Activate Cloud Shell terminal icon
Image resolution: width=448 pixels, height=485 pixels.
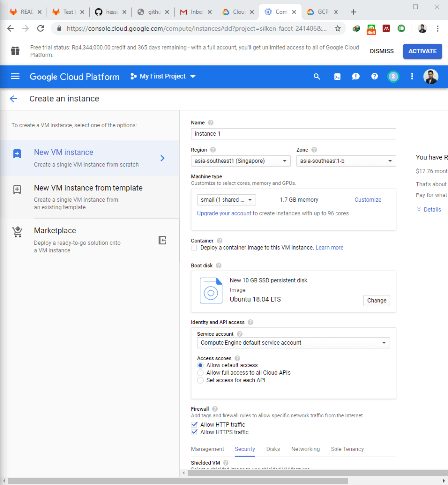coord(337,76)
